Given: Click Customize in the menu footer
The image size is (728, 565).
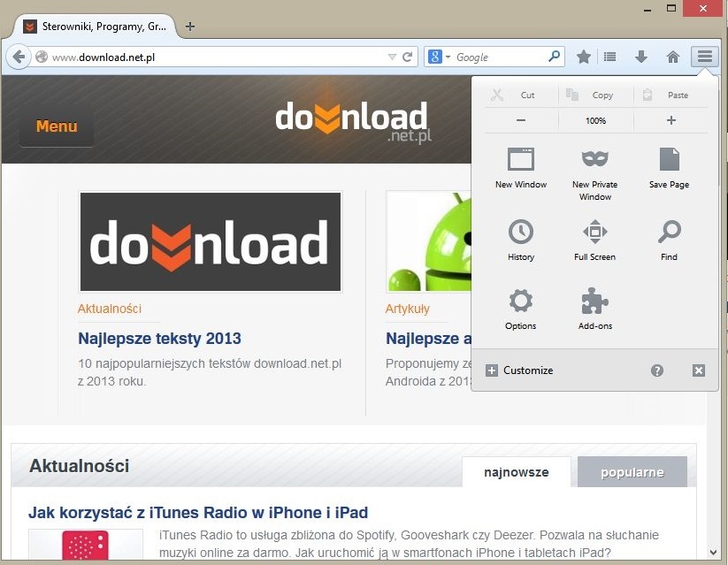Looking at the screenshot, I should (x=519, y=370).
